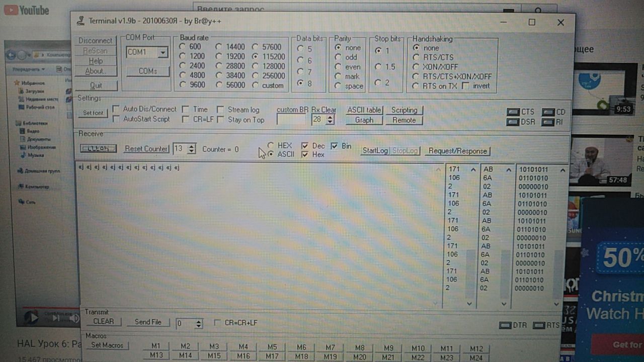Viewport: 644px width, 362px height.
Task: Click the CTS indicator light
Action: (x=513, y=112)
